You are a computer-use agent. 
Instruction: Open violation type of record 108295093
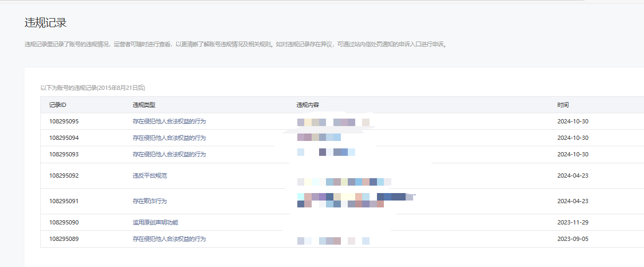pyautogui.click(x=169, y=154)
